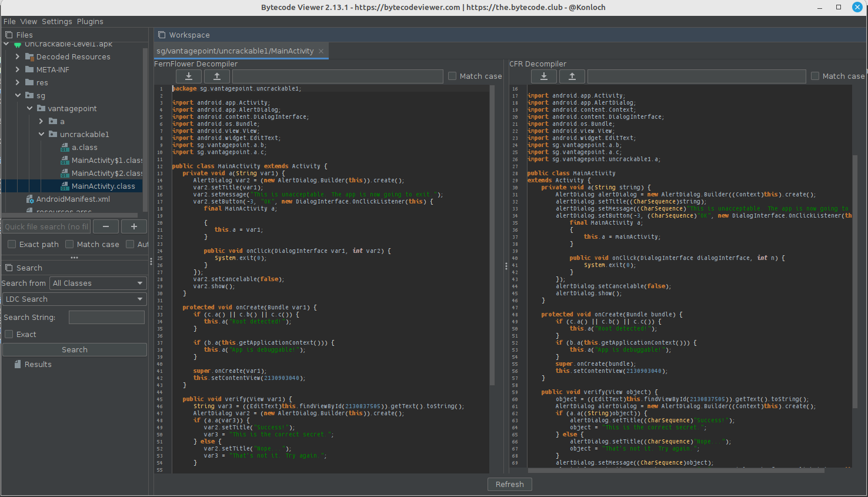This screenshot has width=868, height=497.
Task: Click the FernFlower search next (down arrow) button
Action: tap(189, 76)
